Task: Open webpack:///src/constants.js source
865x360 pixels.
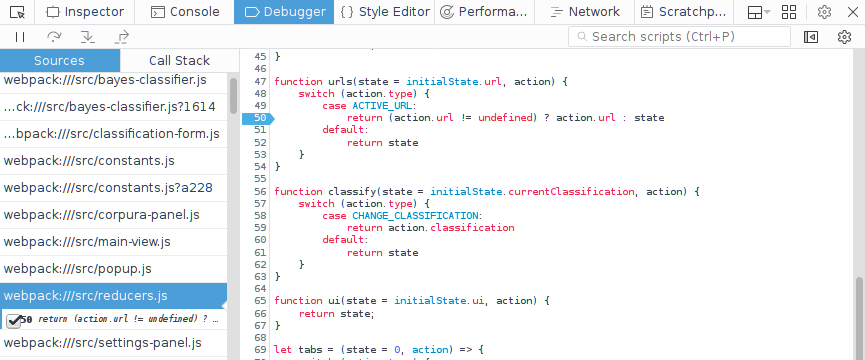Action: 113,161
